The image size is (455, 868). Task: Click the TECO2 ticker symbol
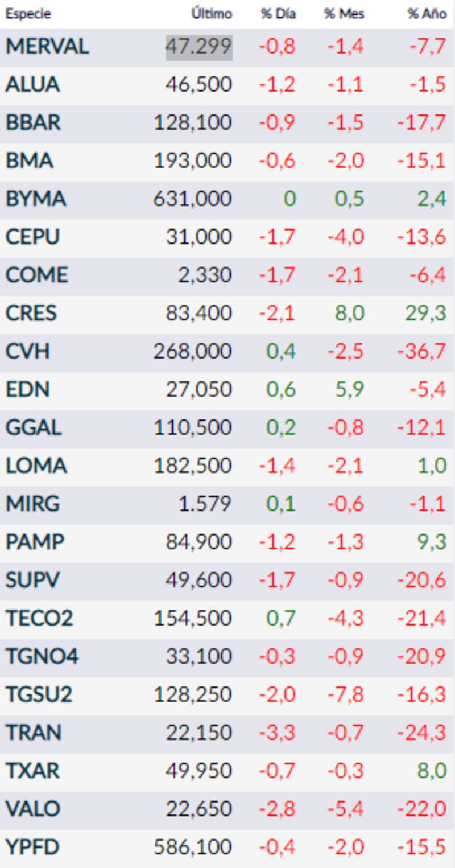[39, 618]
